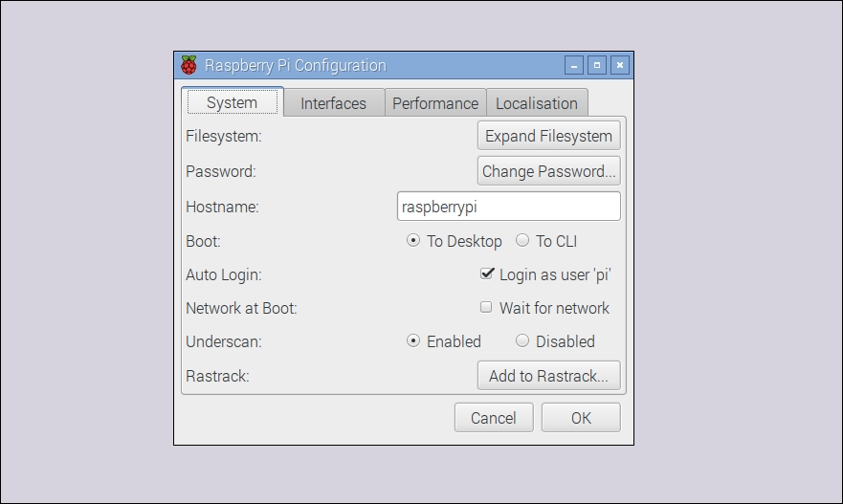Image resolution: width=843 pixels, height=504 pixels.
Task: Switch to the System tab
Action: tap(233, 102)
